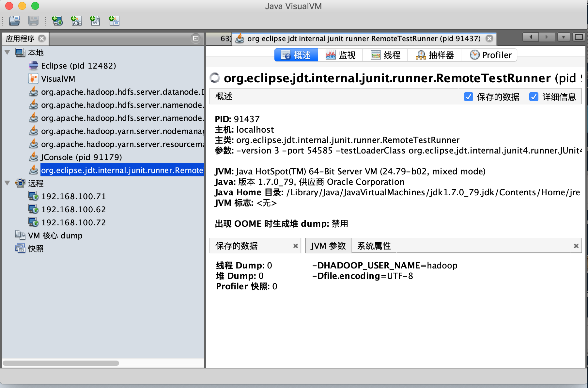Click the PID value 91437
588x388 pixels.
pos(247,119)
